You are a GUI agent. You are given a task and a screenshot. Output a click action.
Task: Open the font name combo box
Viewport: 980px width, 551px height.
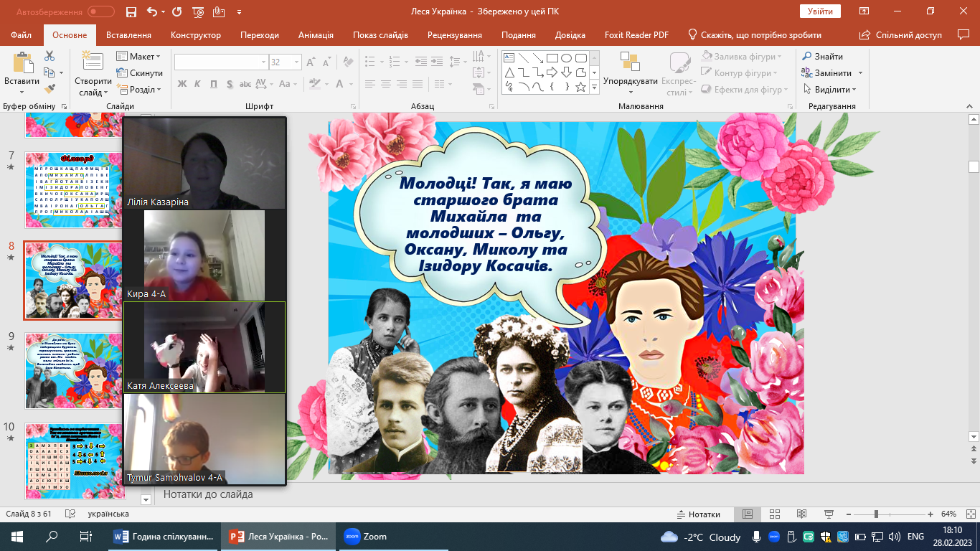click(221, 62)
